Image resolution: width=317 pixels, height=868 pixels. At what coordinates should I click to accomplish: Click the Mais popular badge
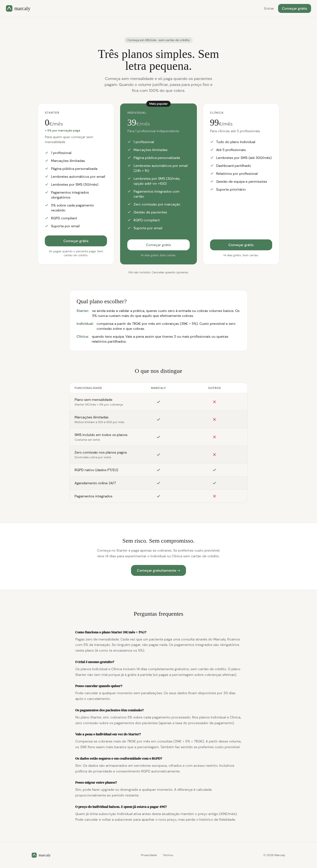[x=158, y=104]
